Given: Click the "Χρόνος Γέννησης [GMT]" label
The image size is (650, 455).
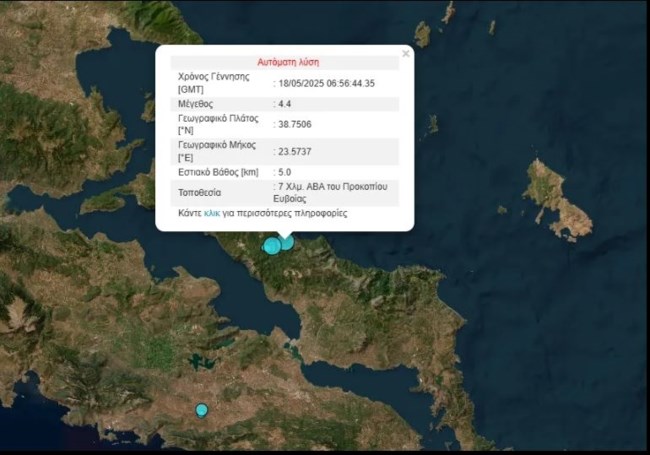Looking at the screenshot, I should (x=213, y=82).
